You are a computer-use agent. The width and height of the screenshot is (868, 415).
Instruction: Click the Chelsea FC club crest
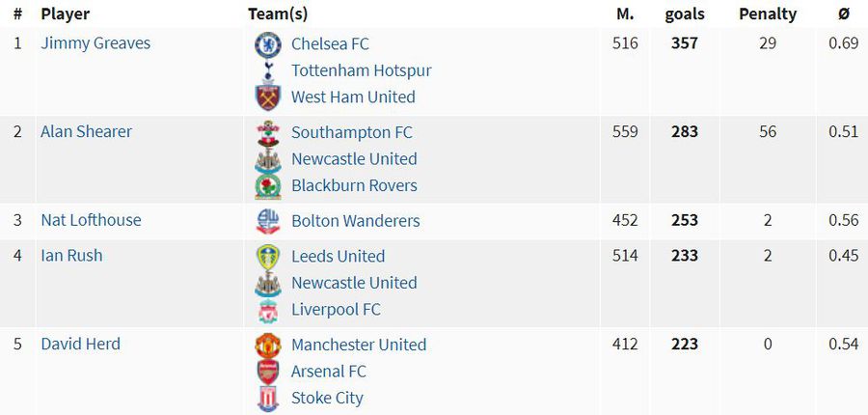[268, 45]
